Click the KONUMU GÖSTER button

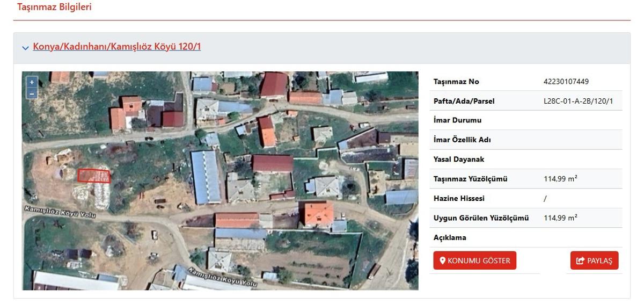(475, 260)
